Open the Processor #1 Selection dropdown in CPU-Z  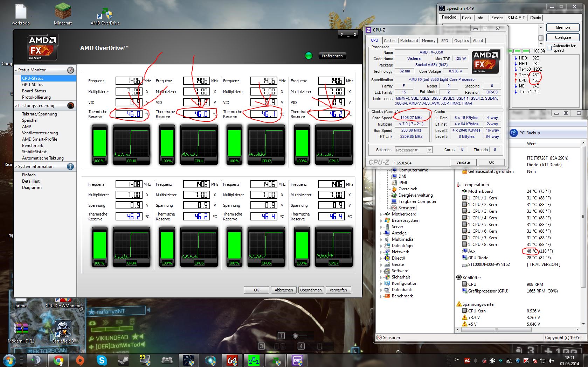[429, 150]
